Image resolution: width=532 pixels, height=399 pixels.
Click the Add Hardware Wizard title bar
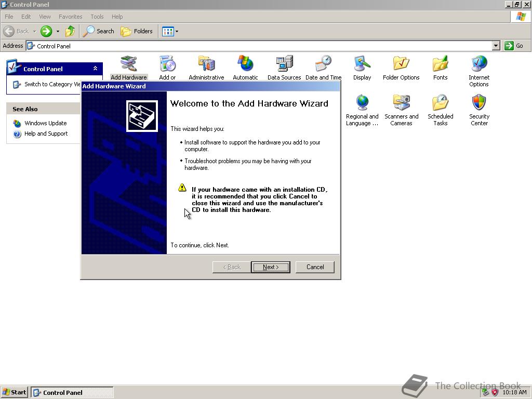[210, 86]
